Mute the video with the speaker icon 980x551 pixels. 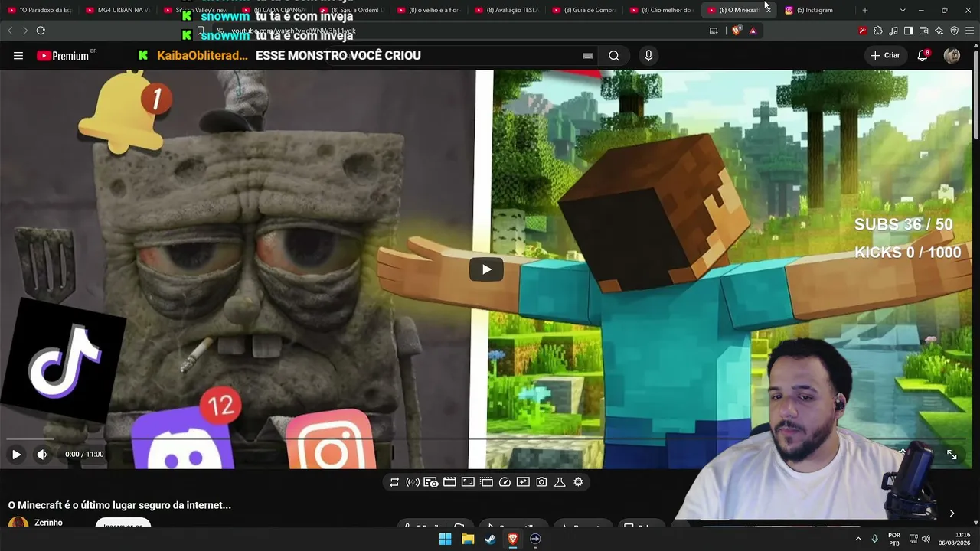point(42,455)
